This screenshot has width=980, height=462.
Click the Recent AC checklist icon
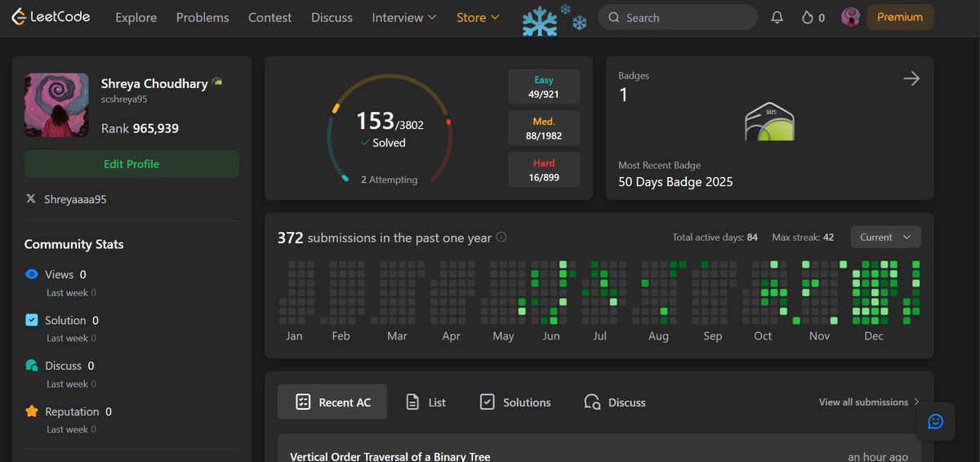pos(303,402)
